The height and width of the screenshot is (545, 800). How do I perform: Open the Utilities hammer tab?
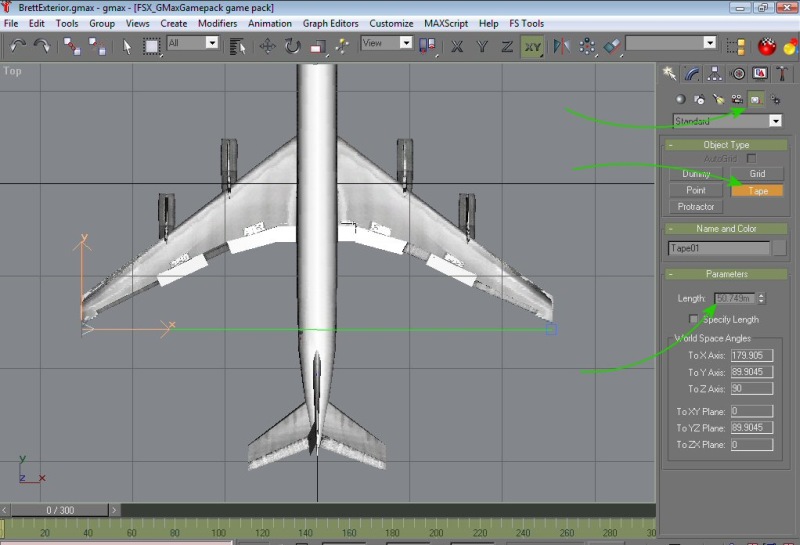[783, 73]
